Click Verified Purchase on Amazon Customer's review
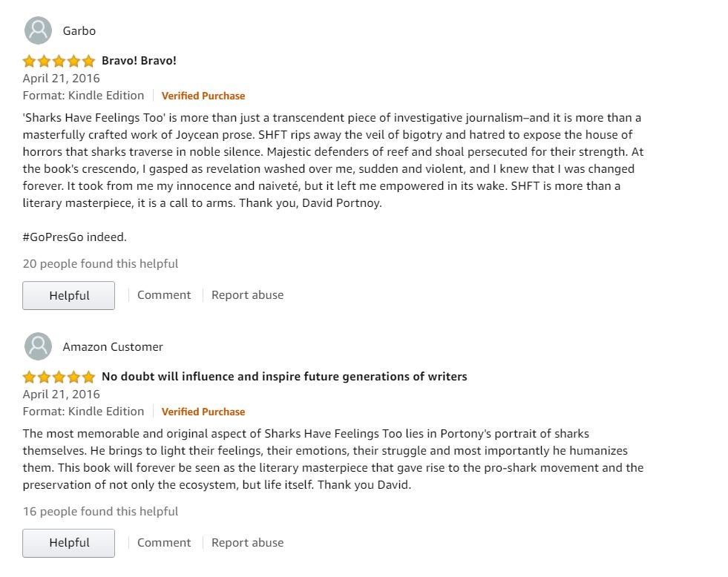The height and width of the screenshot is (577, 728). 203,412
